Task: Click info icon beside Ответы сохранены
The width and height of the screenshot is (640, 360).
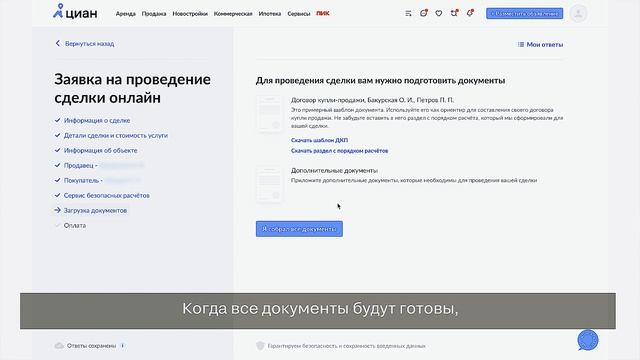Action: click(x=122, y=346)
